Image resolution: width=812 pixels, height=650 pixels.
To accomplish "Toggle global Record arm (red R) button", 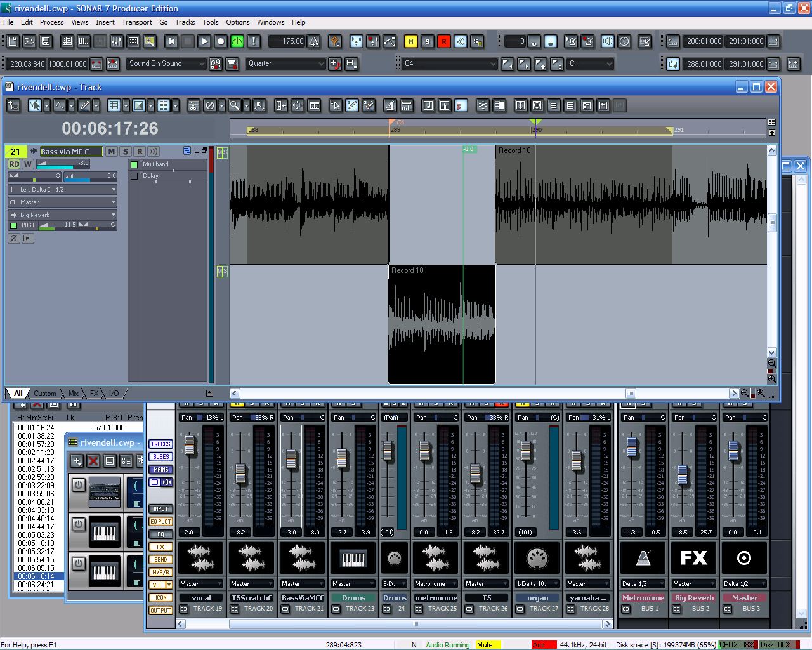I will [444, 41].
